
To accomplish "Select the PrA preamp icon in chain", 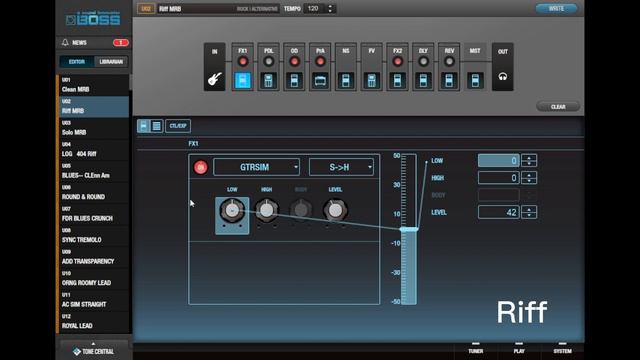I will click(320, 80).
